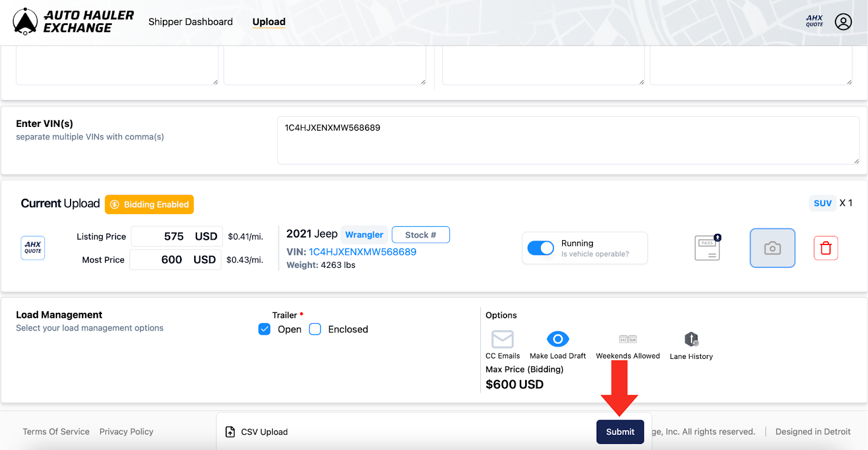This screenshot has width=868, height=450.
Task: Click the Max Price (Bidding) label
Action: click(525, 369)
